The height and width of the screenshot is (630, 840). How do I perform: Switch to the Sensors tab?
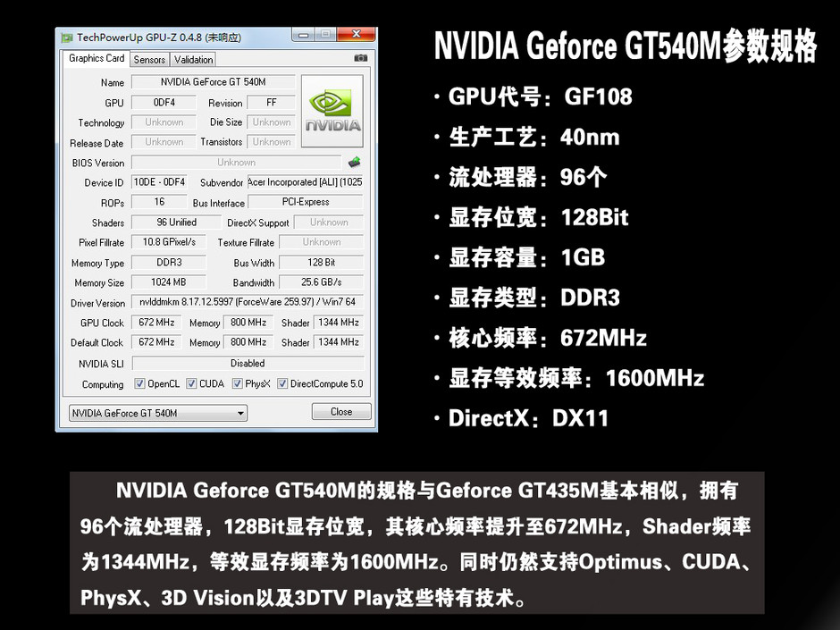(148, 59)
